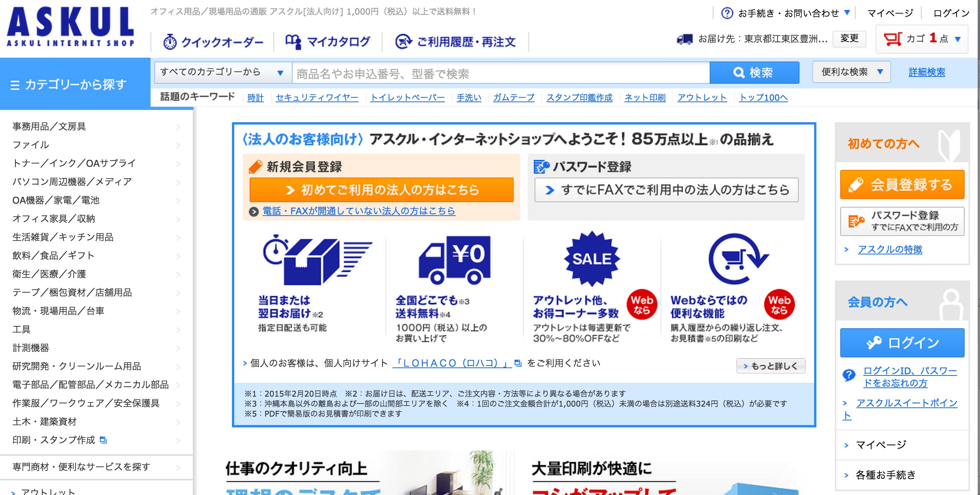Click すでにFAXでご利用中の法人の方はこちら button
The height and width of the screenshot is (495, 980).
pyautogui.click(x=666, y=190)
